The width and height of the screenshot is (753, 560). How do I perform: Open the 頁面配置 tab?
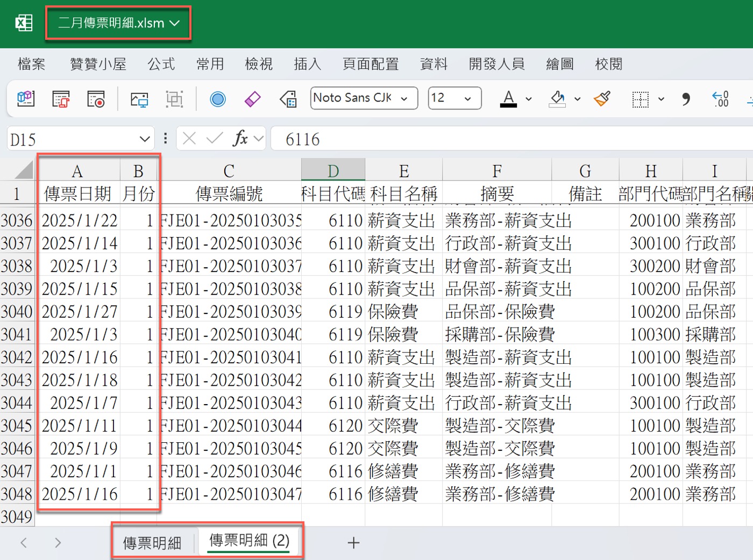click(x=371, y=64)
